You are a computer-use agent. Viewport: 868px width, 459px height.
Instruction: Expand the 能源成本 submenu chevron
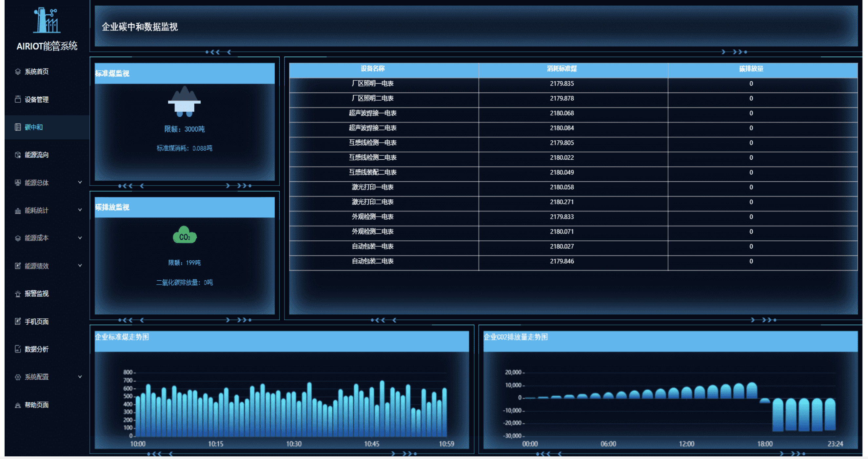(x=80, y=238)
